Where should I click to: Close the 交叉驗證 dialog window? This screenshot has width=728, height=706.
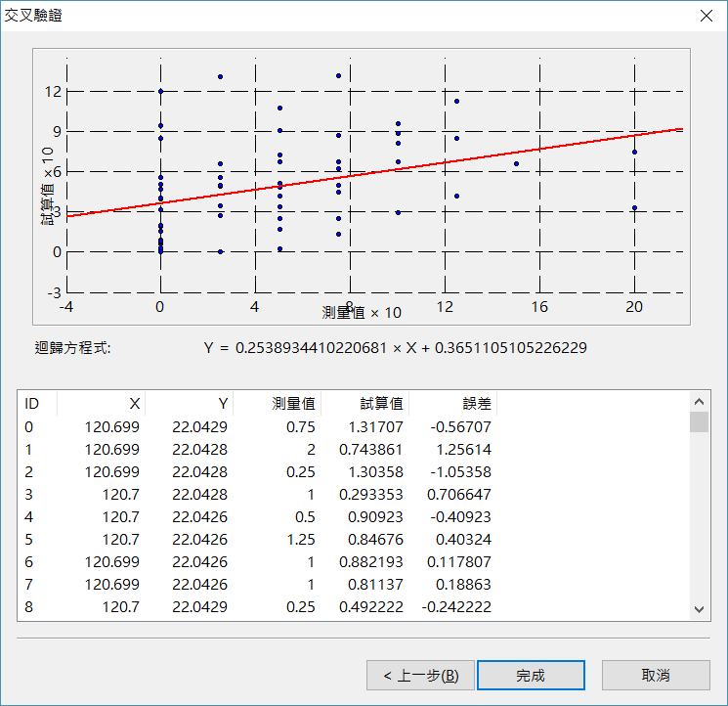click(706, 15)
